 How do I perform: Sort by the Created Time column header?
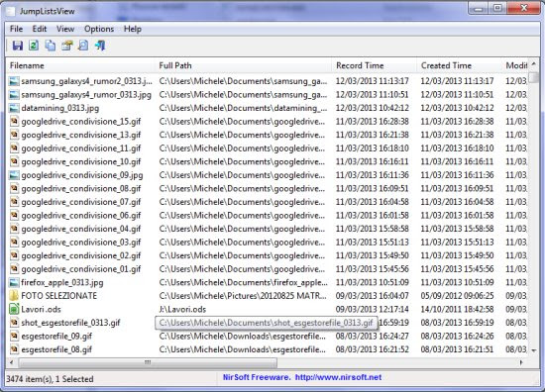pos(460,65)
